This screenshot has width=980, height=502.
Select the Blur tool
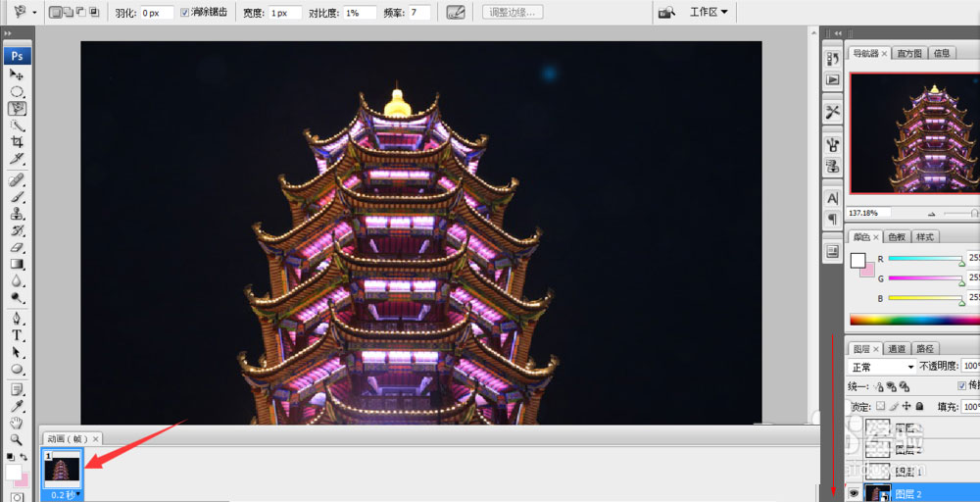[x=17, y=281]
